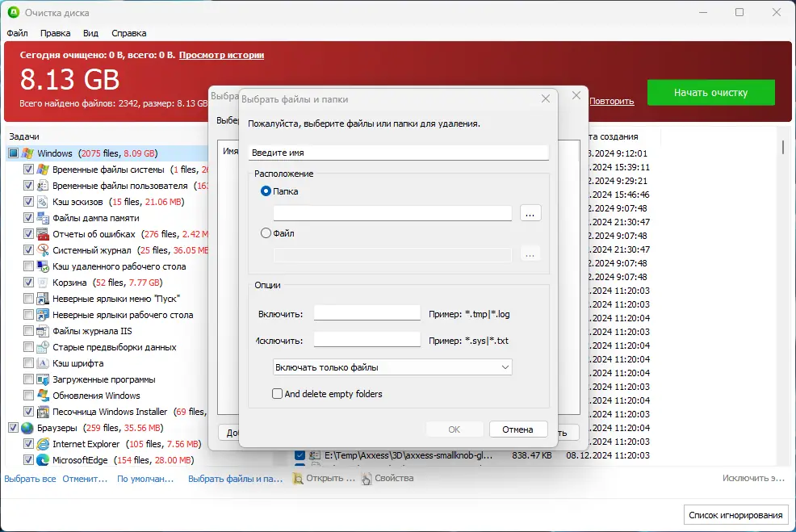The width and height of the screenshot is (796, 532).
Task: Check the Обновления Windows checkbox
Action: point(28,396)
